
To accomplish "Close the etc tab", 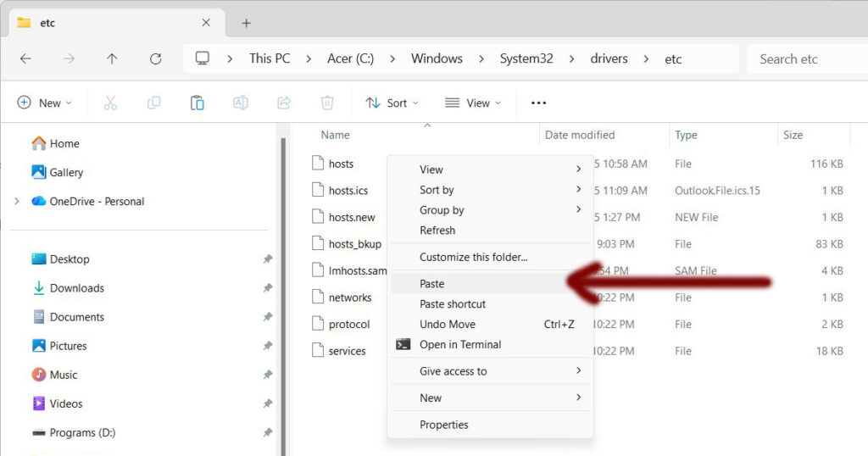I will (206, 23).
